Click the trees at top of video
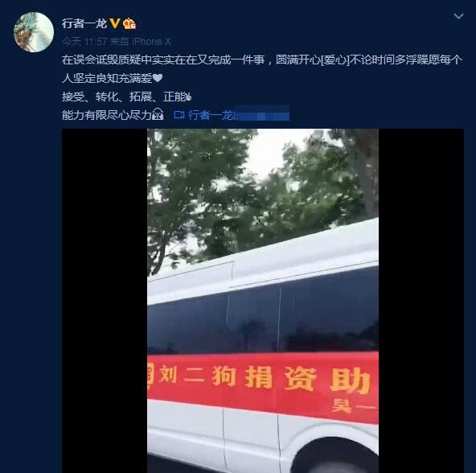The image size is (476, 473). [263, 195]
